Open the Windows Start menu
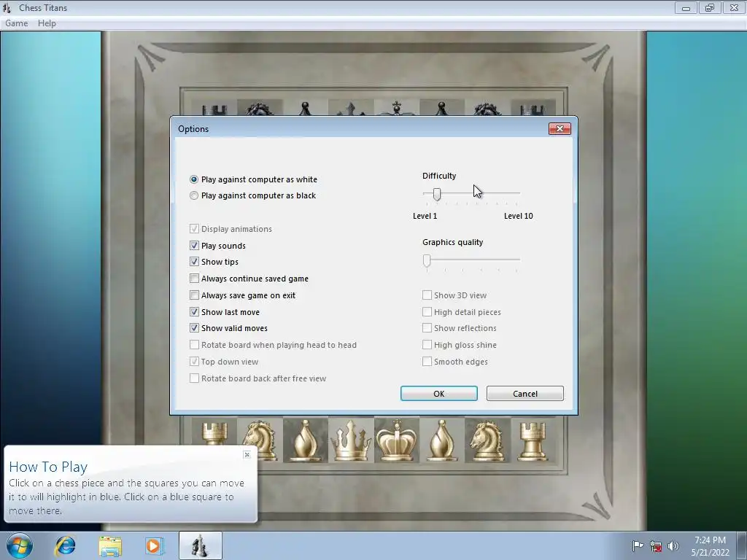The image size is (747, 560). point(20,545)
